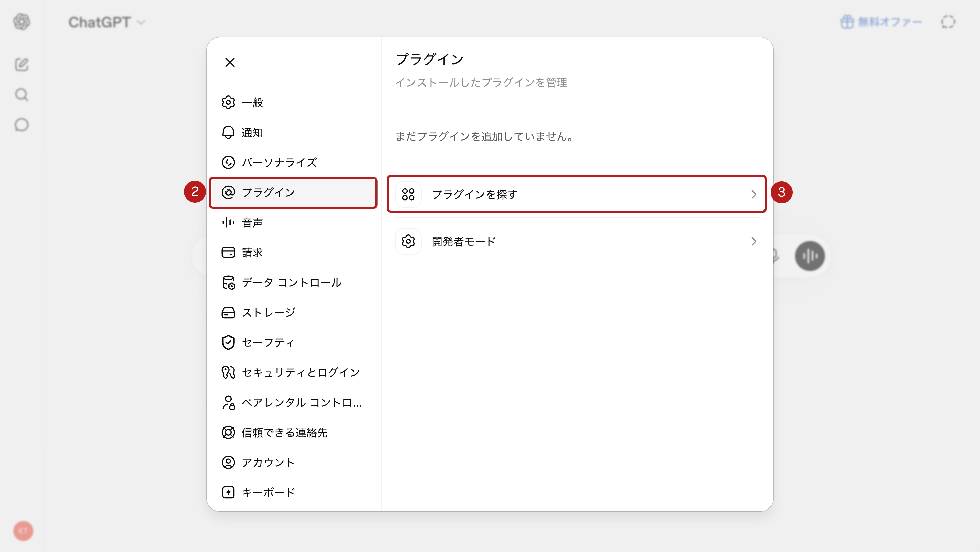Select the 請求 card icon
980x552 pixels.
pos(228,253)
